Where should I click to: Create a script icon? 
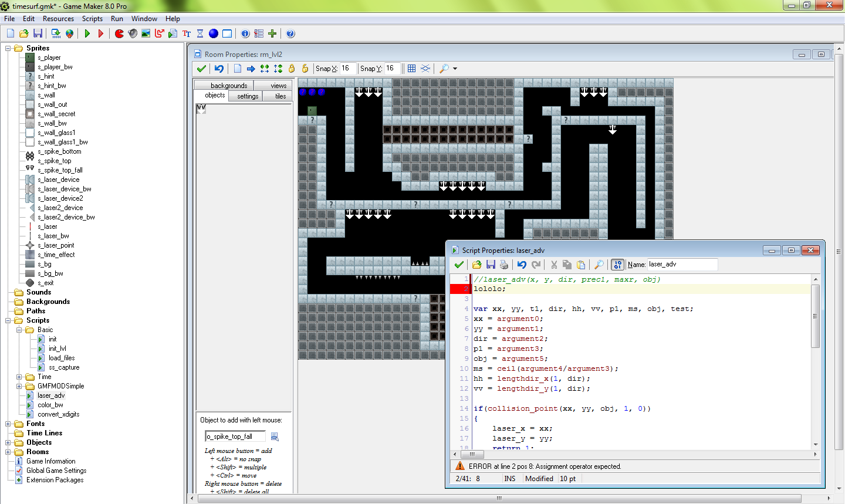173,33
